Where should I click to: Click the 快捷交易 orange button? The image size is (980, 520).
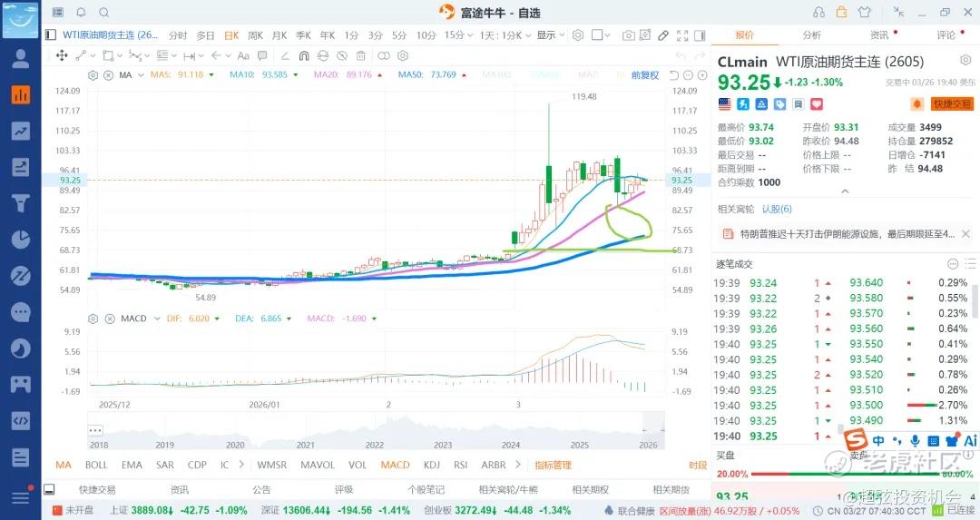[952, 104]
